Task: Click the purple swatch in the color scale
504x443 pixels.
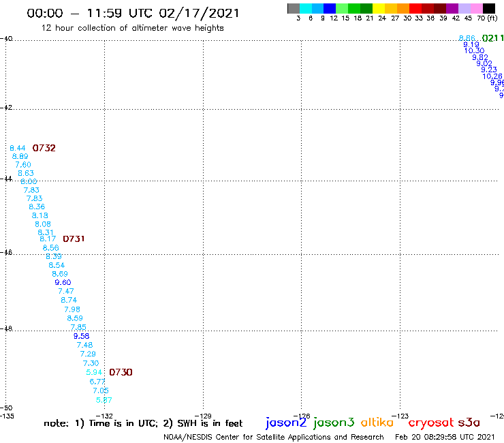Action: click(x=452, y=9)
